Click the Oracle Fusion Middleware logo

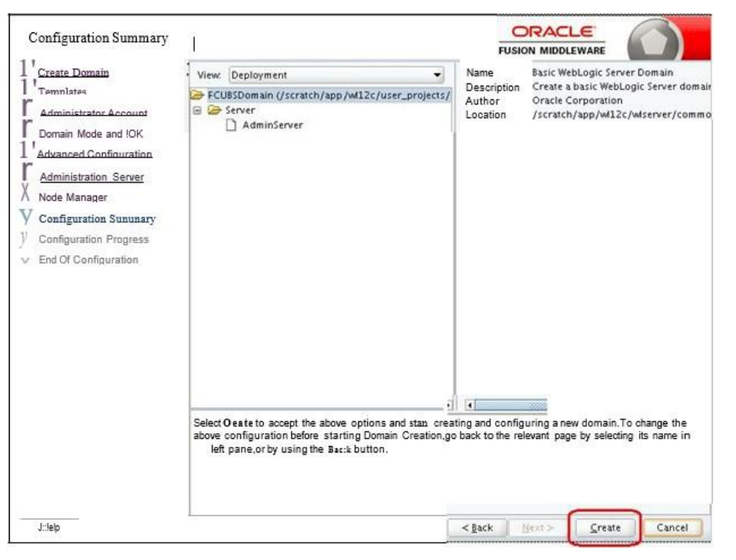pyautogui.click(x=552, y=40)
